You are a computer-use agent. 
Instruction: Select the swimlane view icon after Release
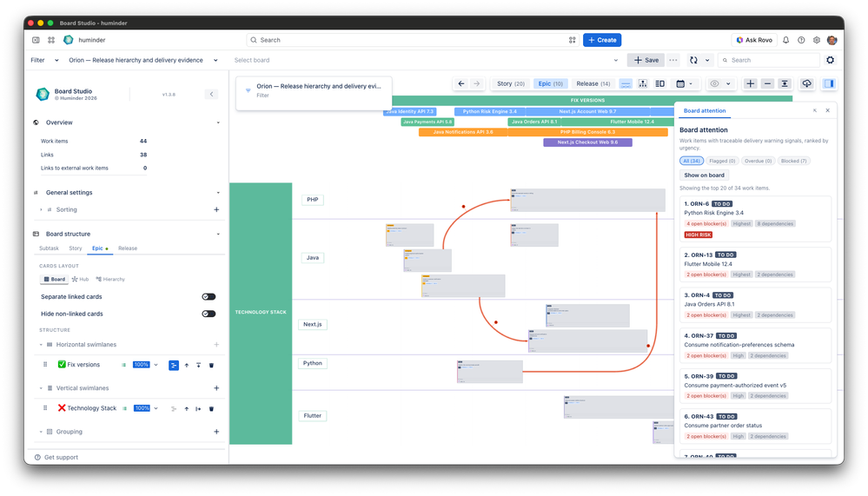[626, 83]
